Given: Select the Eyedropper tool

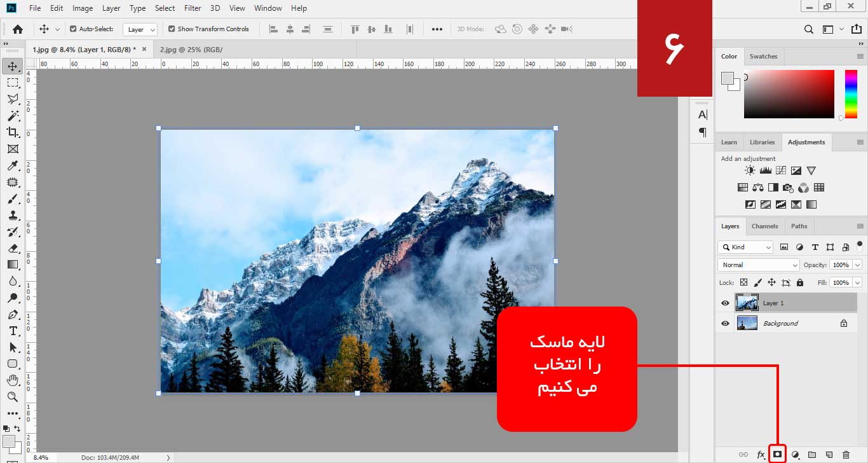Looking at the screenshot, I should pyautogui.click(x=13, y=165).
